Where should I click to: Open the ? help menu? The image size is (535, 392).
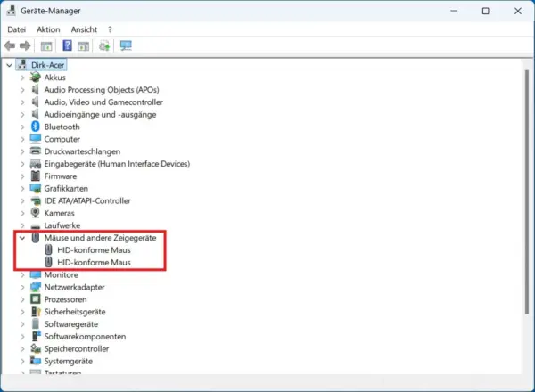(x=110, y=29)
